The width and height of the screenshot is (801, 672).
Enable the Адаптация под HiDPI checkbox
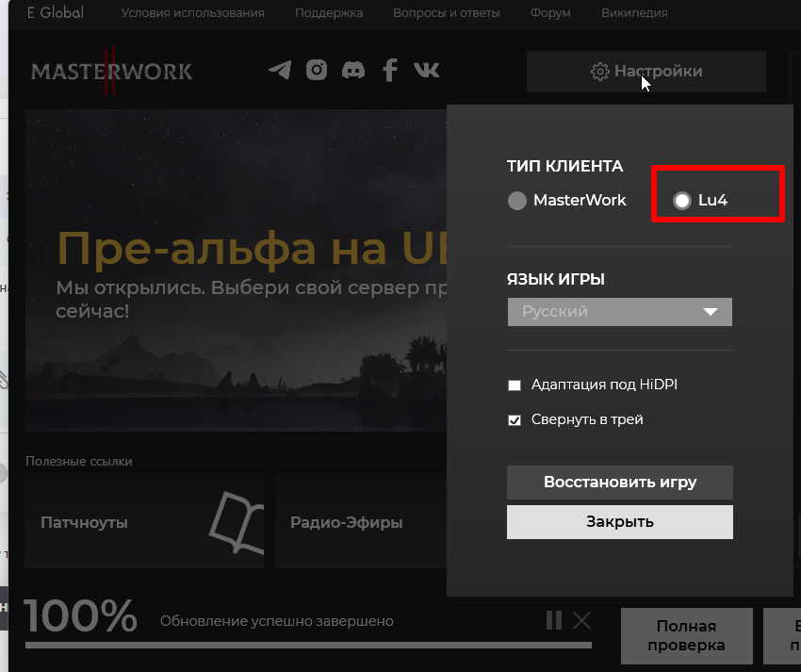515,385
